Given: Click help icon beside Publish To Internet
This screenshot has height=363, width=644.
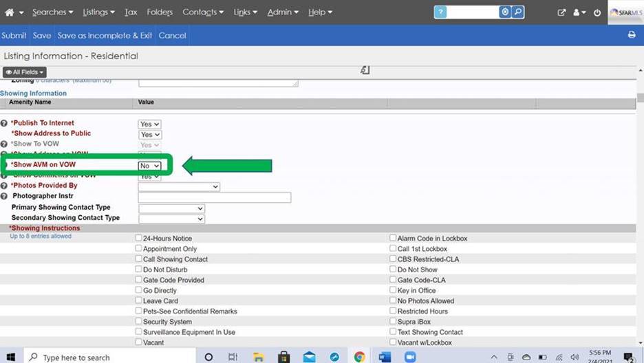Looking at the screenshot, I should (x=4, y=123).
